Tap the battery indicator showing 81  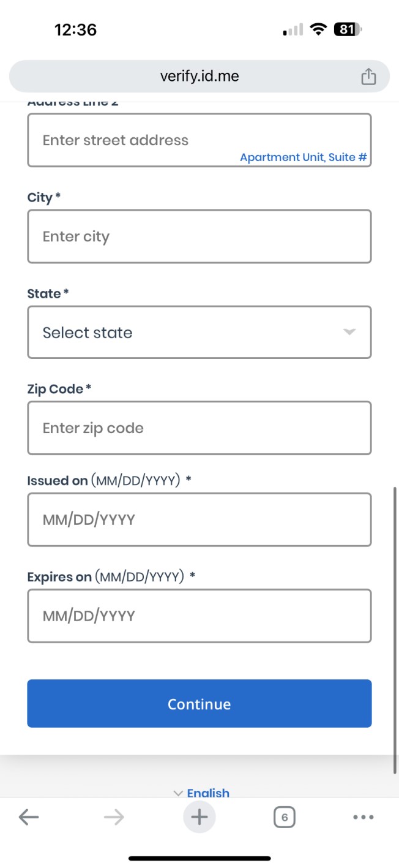coord(347,28)
